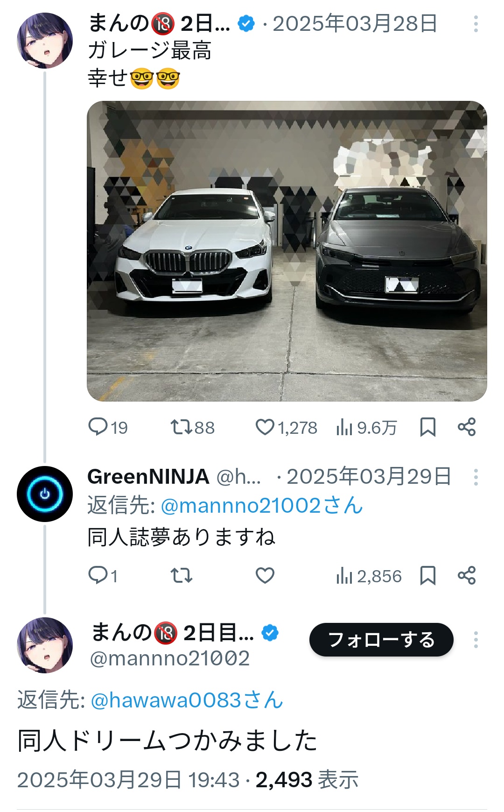The height and width of the screenshot is (812, 504).
Task: Open more options for GreenNINJA reply
Action: pos(476,477)
